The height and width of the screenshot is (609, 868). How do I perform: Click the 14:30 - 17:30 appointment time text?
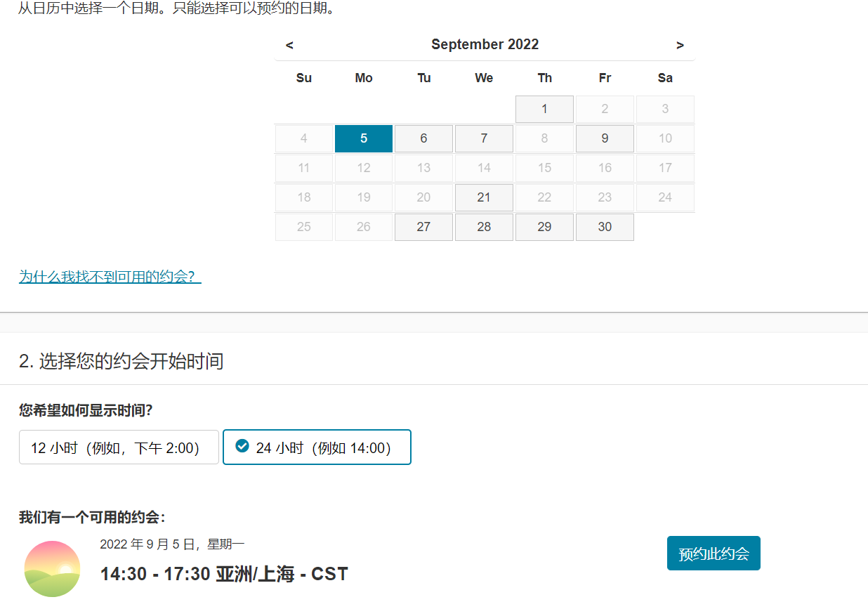224,574
